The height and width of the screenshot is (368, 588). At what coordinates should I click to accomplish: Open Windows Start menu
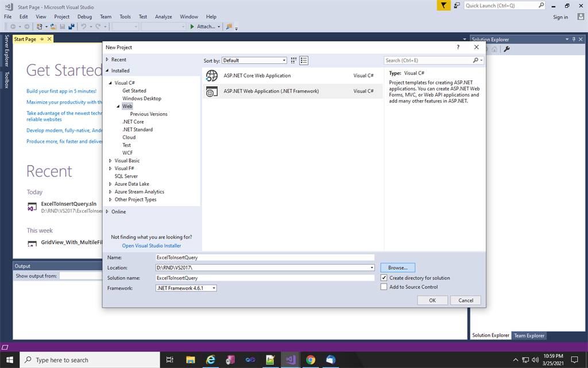coord(9,360)
